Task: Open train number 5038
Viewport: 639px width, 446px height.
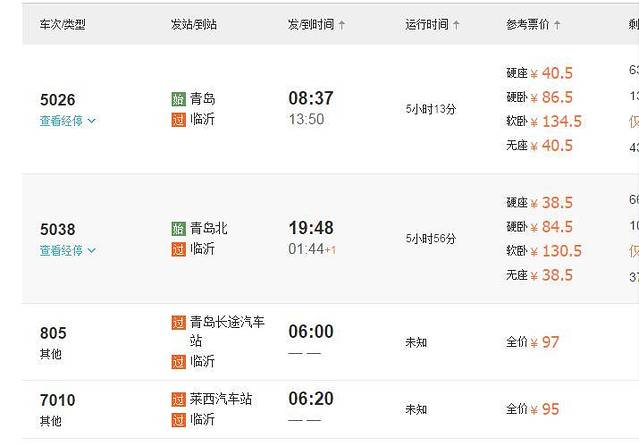Action: pos(57,230)
